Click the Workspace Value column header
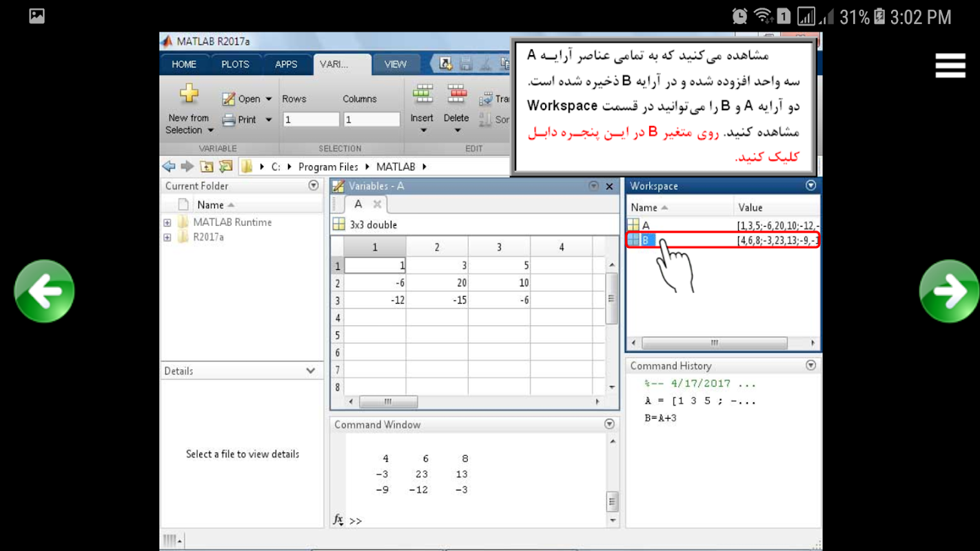The image size is (980, 551). tap(777, 207)
